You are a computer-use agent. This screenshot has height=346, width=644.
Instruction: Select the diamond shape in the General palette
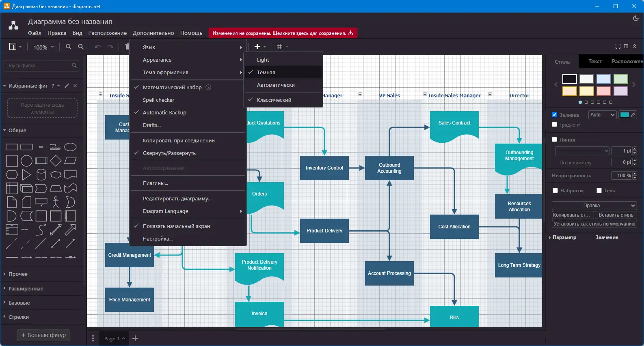click(x=56, y=161)
